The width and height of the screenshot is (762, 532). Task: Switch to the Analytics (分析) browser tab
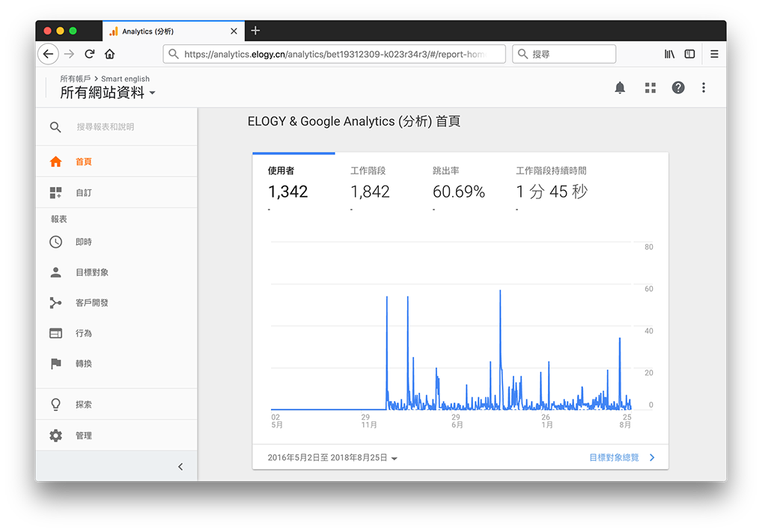coord(174,31)
